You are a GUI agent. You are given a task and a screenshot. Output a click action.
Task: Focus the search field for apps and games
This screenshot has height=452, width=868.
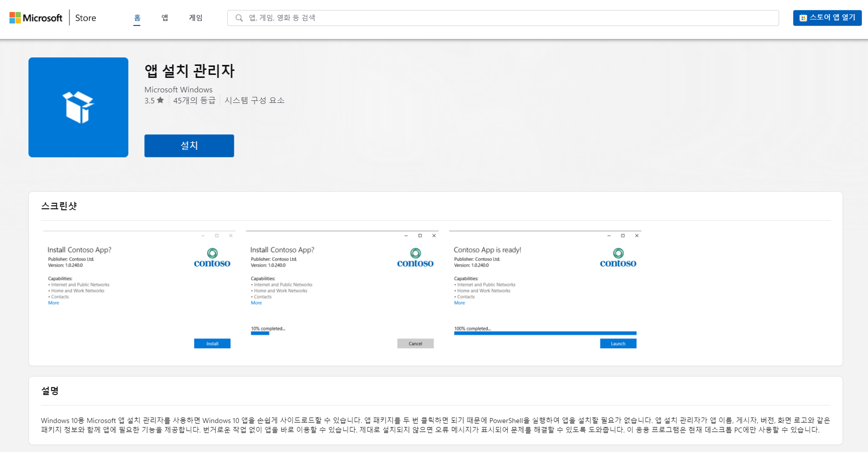503,18
